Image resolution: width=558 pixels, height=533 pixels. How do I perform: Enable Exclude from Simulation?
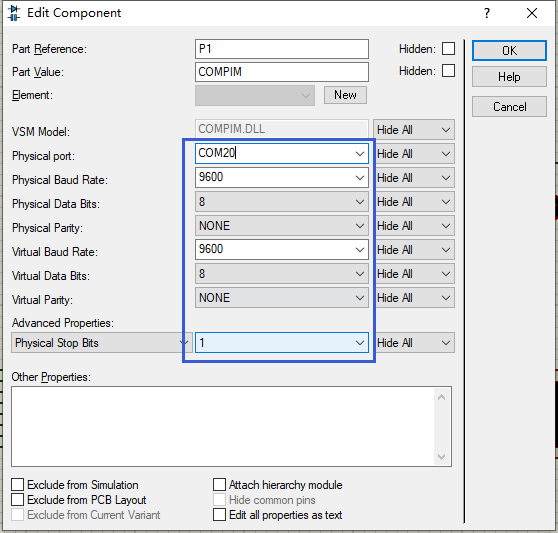coord(17,485)
